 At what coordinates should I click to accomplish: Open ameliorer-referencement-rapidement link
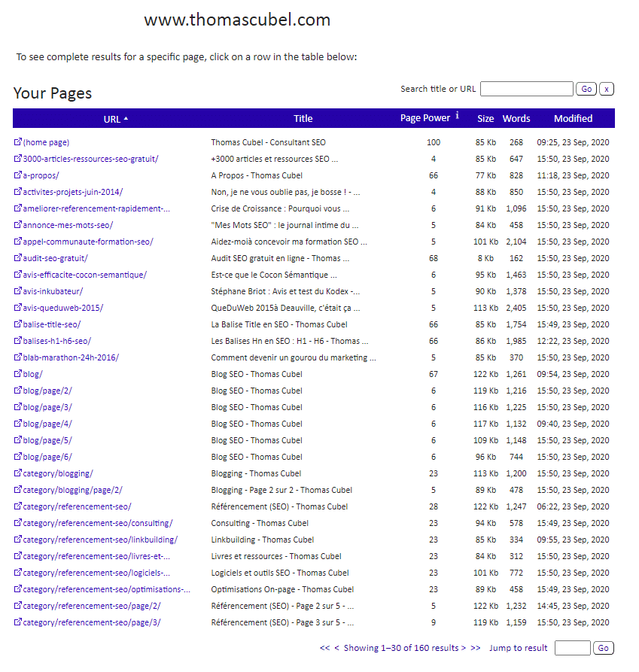point(96,208)
